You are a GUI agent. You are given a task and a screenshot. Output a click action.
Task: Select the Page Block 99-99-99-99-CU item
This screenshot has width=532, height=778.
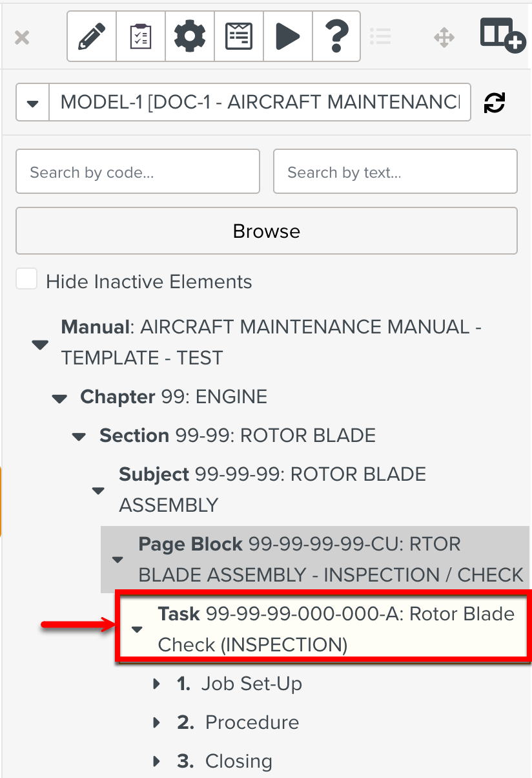(331, 560)
